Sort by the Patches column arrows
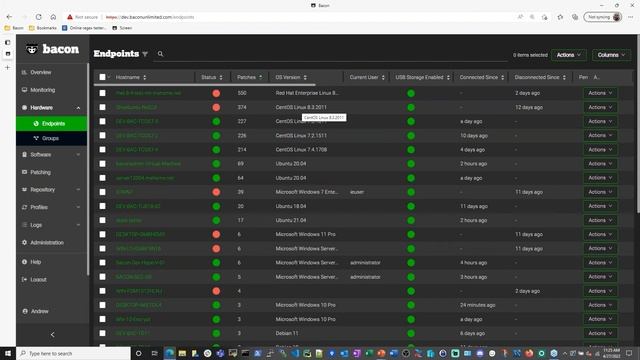 tap(260, 78)
